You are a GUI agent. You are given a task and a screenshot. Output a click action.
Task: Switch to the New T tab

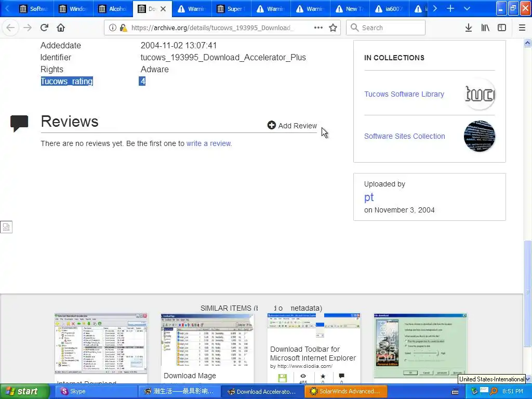(350, 9)
